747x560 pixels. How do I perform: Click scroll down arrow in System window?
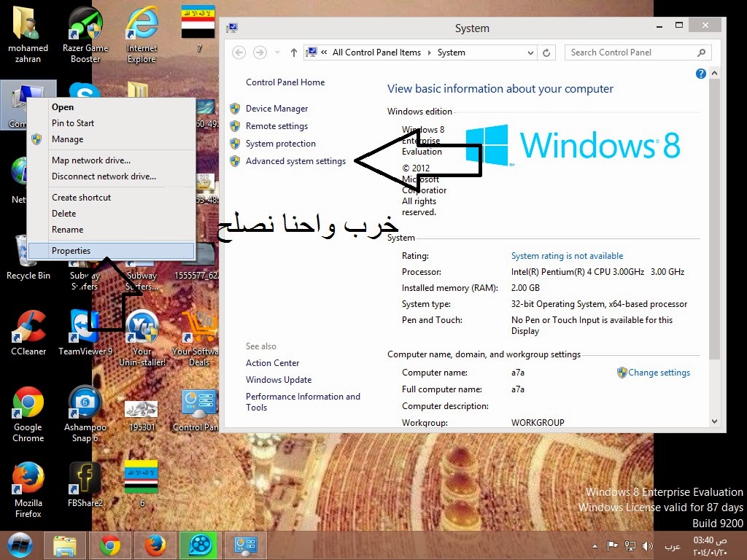point(714,421)
